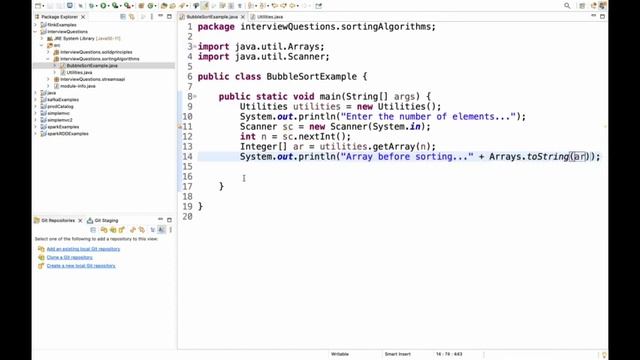Toggle highlighted branch display button in Git Repositories toolbar
Viewport: 640px width, 360px height.
tap(162, 230)
